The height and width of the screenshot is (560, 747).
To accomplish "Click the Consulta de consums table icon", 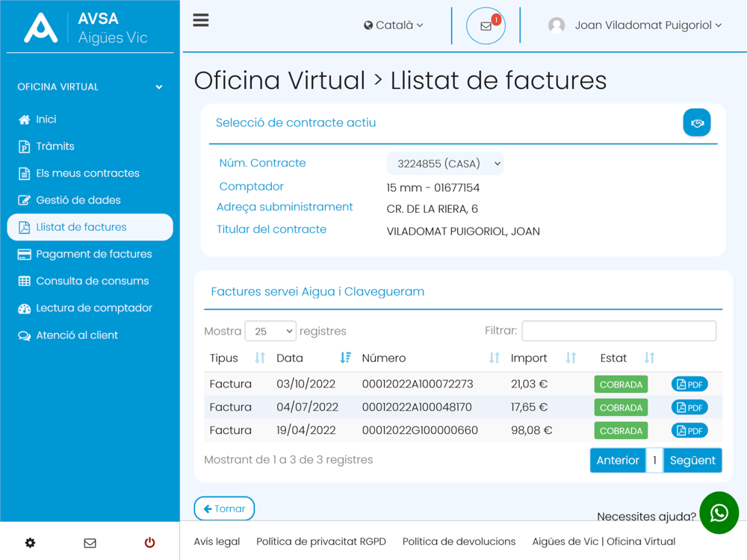I will [25, 281].
